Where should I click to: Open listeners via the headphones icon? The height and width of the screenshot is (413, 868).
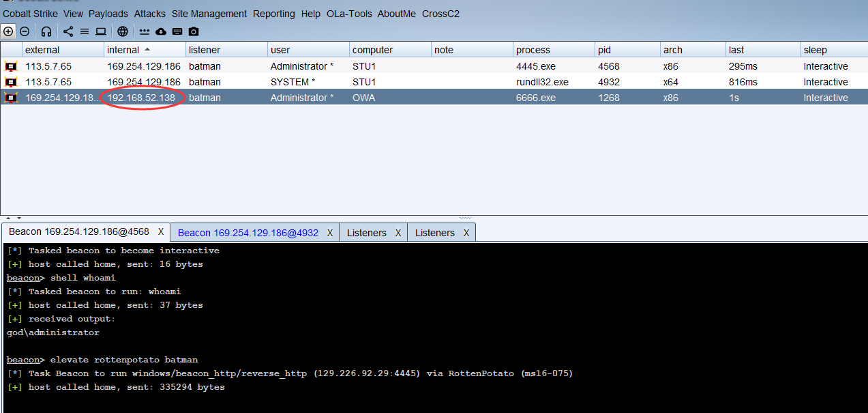point(46,31)
